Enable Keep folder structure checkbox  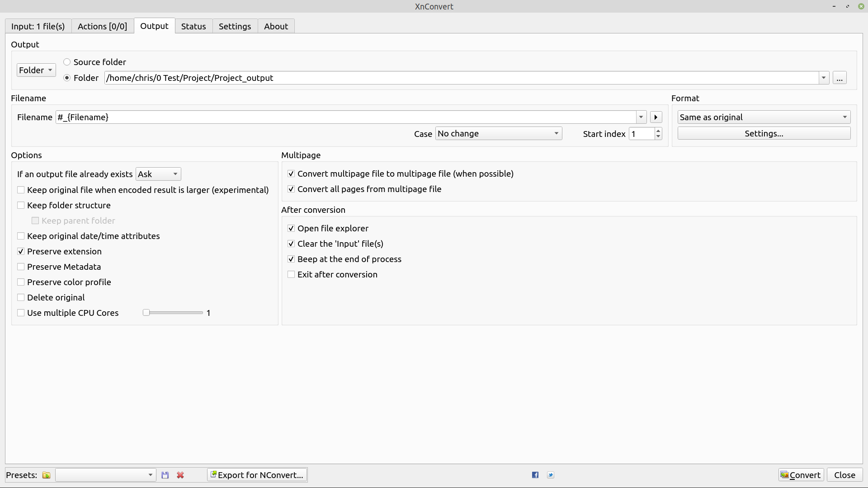click(x=21, y=205)
